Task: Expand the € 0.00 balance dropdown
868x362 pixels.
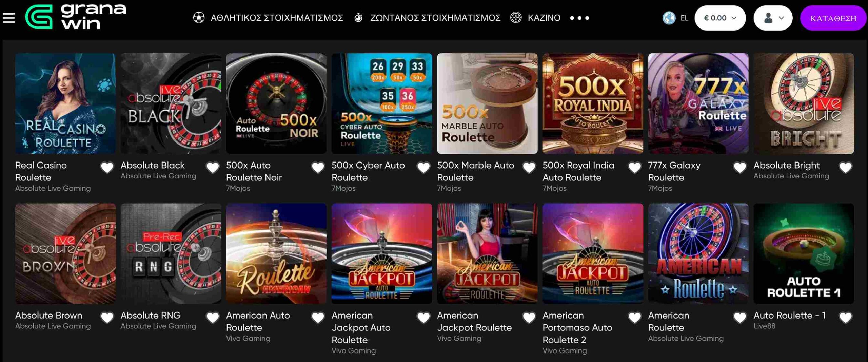Action: (720, 18)
